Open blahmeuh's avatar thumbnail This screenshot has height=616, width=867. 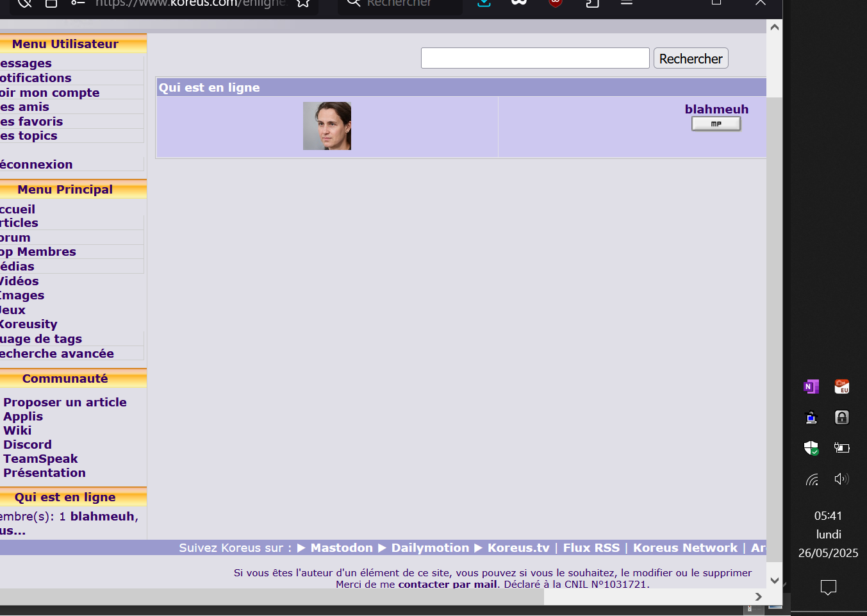(x=327, y=126)
